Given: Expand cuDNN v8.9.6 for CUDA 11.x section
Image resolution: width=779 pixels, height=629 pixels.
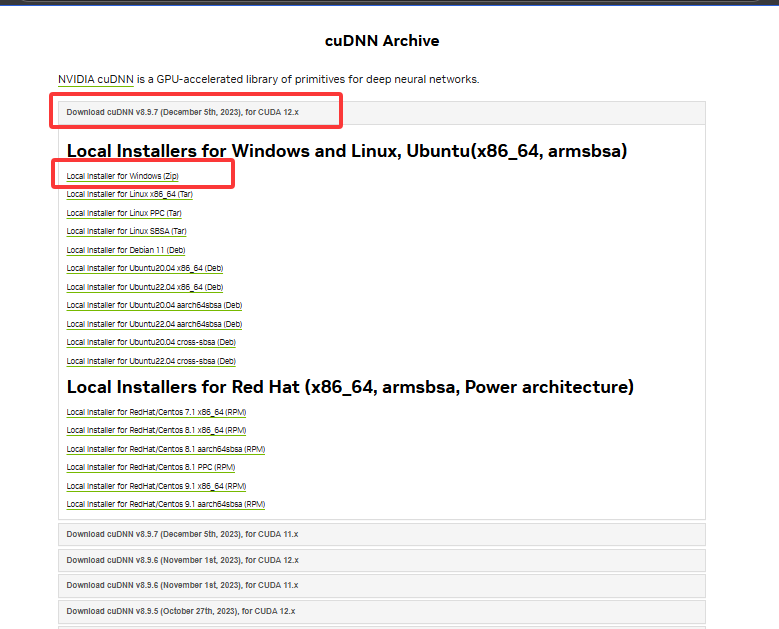Looking at the screenshot, I should 382,586.
